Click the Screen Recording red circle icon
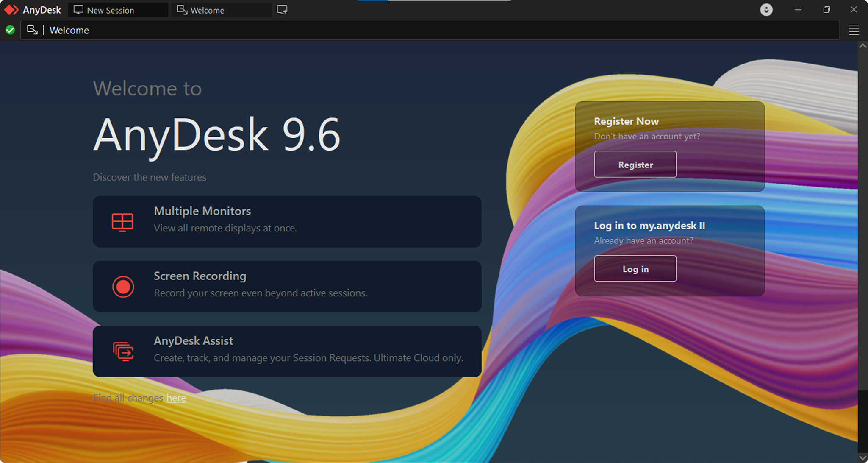 point(123,287)
